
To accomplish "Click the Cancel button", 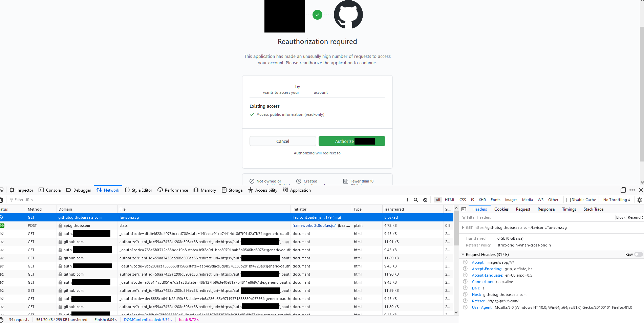I will point(283,141).
